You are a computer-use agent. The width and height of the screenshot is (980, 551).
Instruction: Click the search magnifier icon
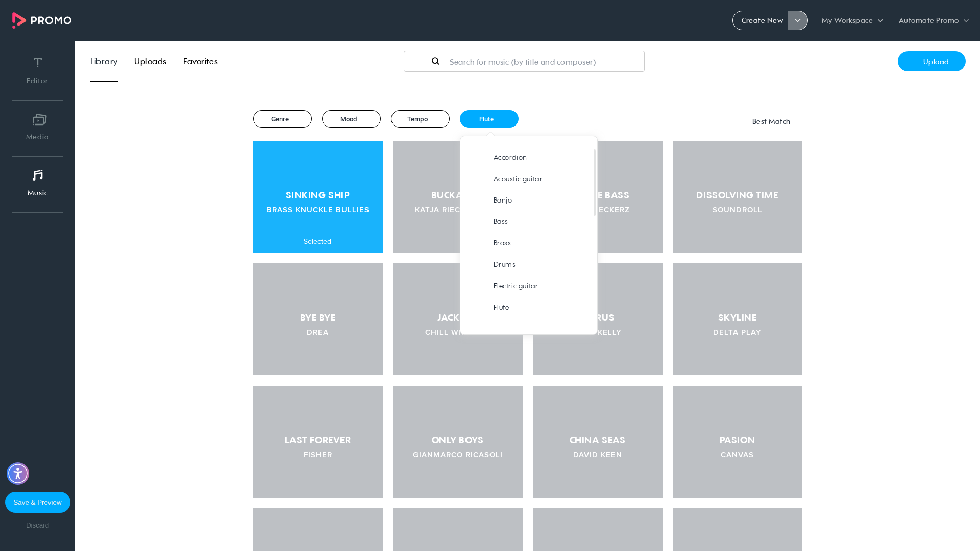pos(435,61)
